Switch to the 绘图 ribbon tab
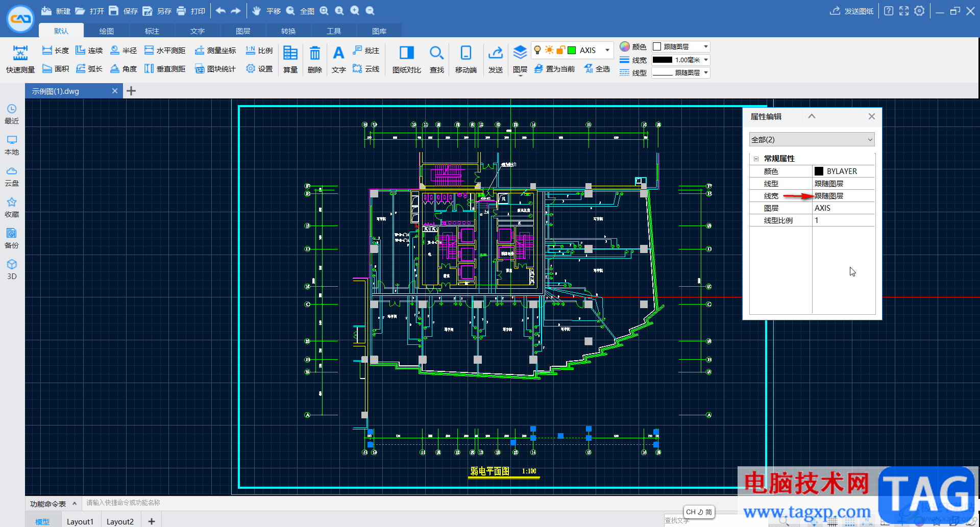980x527 pixels. tap(107, 31)
